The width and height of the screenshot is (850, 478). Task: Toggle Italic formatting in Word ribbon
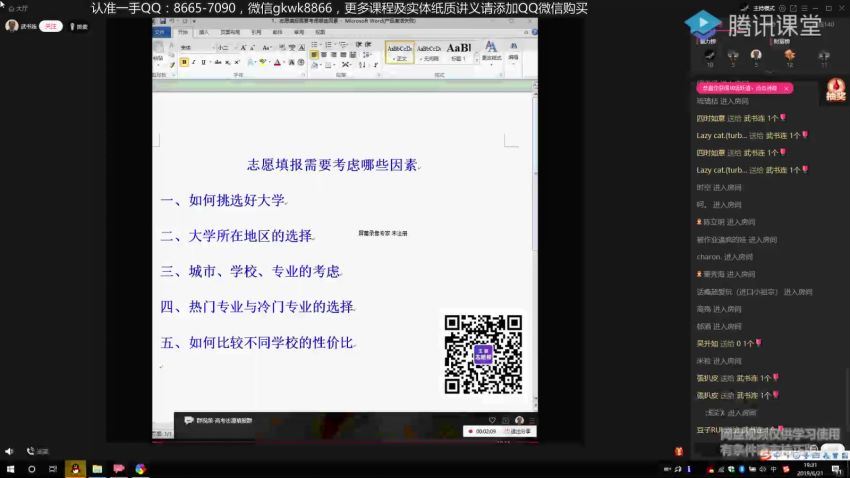194,62
